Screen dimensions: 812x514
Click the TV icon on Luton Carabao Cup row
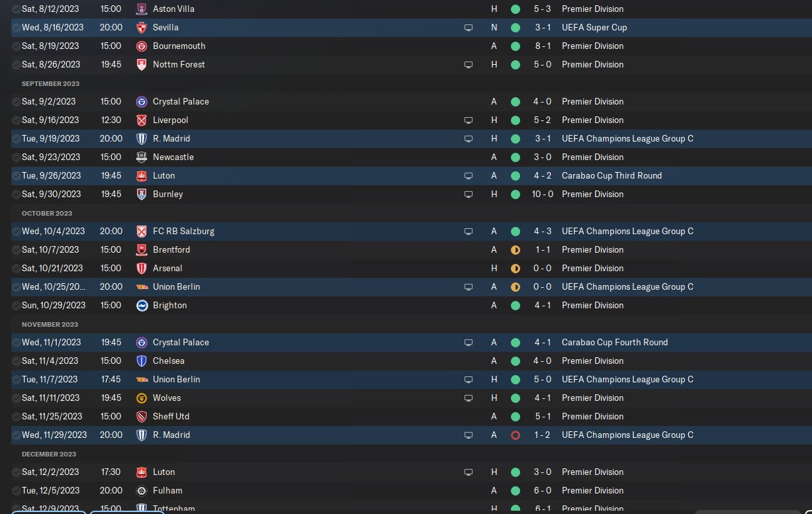point(469,176)
